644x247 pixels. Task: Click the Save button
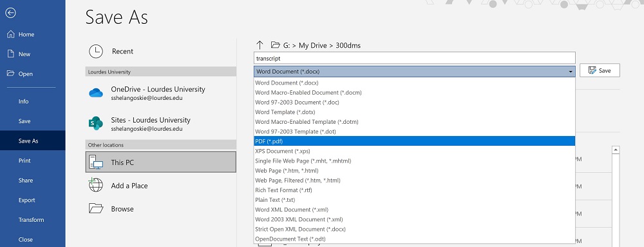click(600, 71)
